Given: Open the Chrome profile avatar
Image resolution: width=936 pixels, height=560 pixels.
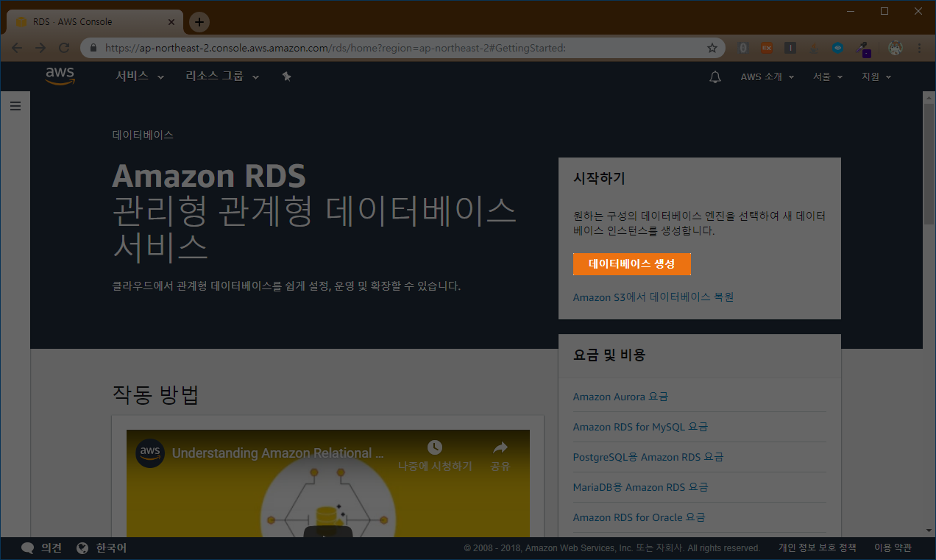Looking at the screenshot, I should click(x=896, y=48).
